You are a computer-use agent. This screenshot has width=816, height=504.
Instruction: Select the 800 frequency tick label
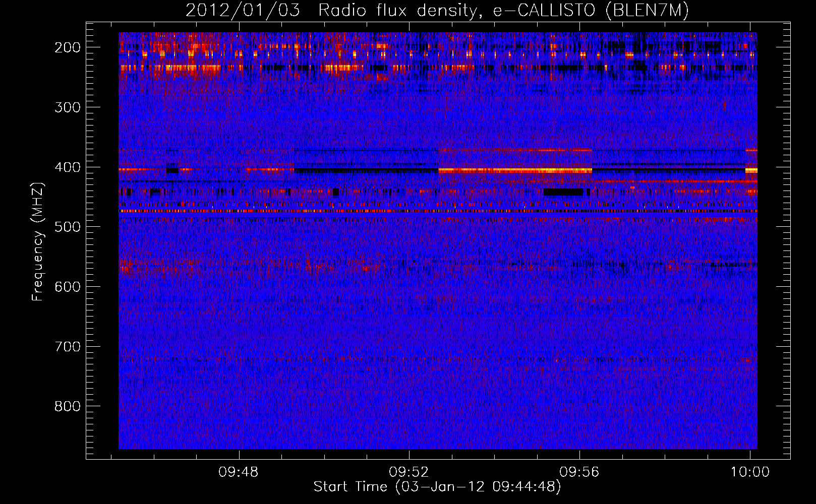[x=68, y=406]
